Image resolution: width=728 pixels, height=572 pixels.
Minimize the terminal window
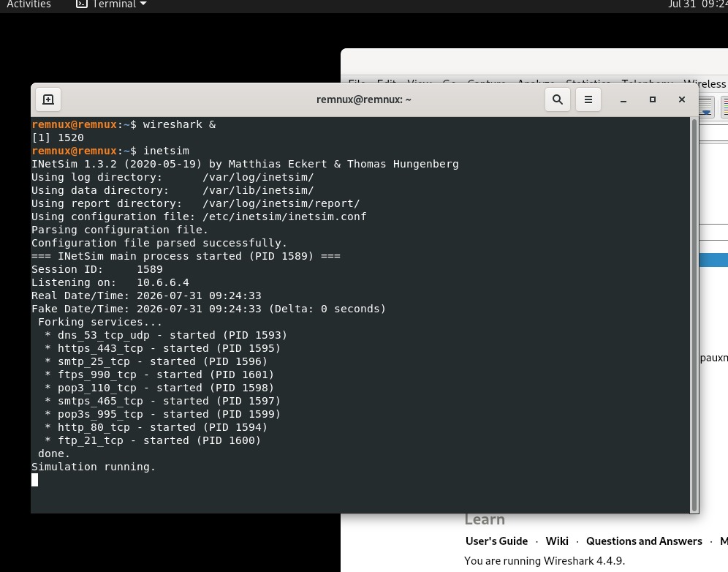point(623,99)
